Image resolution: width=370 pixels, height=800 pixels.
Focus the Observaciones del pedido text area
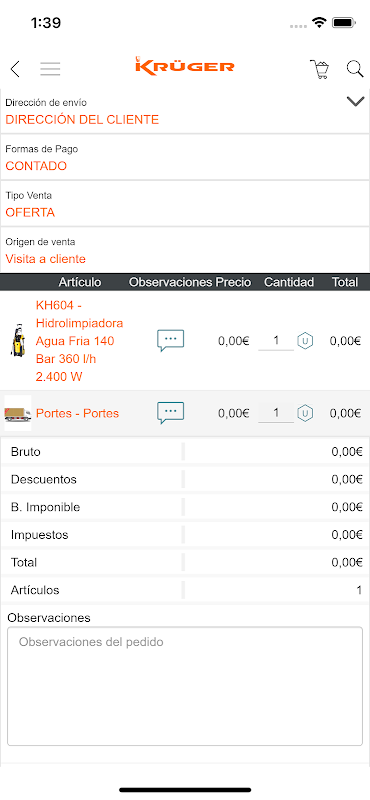point(185,686)
